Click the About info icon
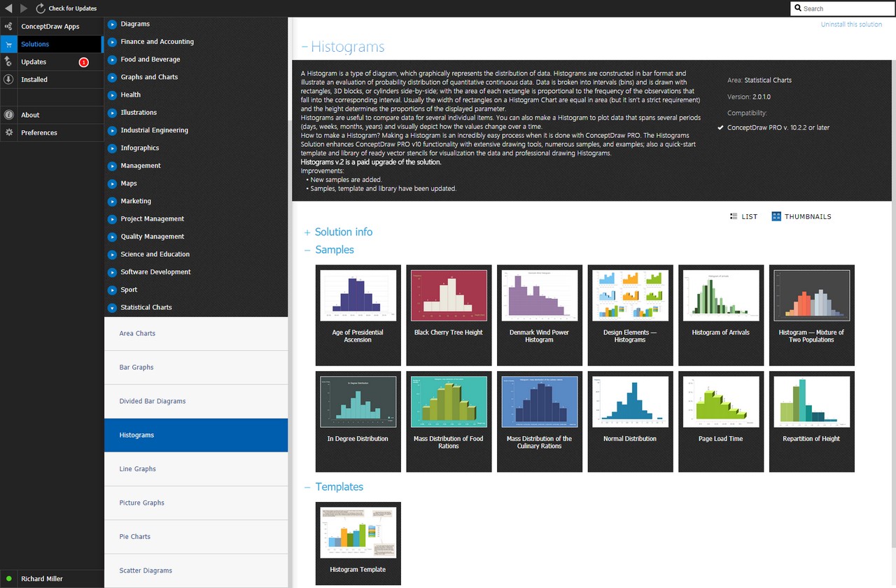The image size is (896, 588). (8, 115)
